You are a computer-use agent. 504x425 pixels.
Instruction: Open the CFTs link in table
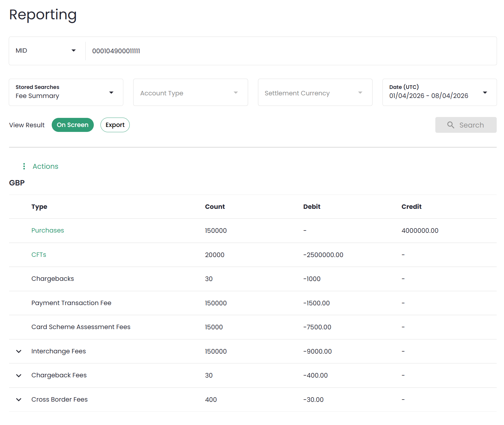[39, 255]
